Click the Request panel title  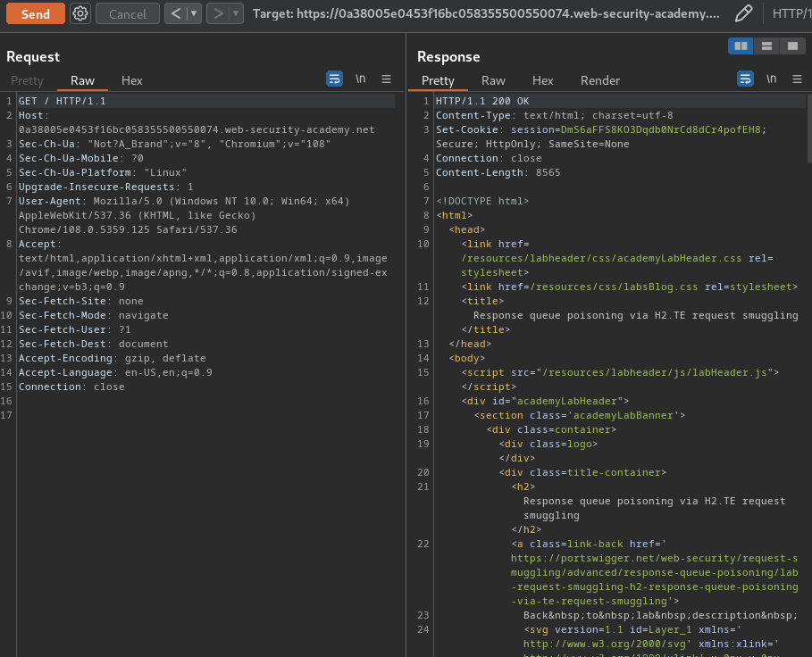click(33, 56)
